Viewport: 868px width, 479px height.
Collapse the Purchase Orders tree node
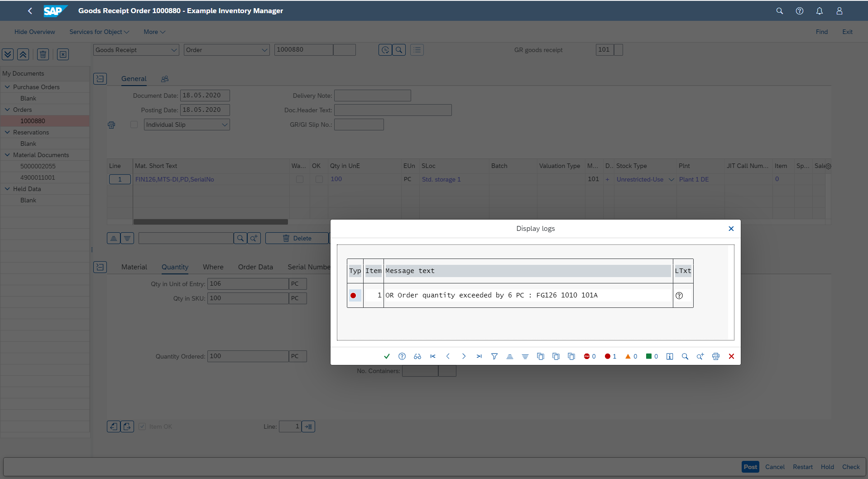(x=7, y=87)
